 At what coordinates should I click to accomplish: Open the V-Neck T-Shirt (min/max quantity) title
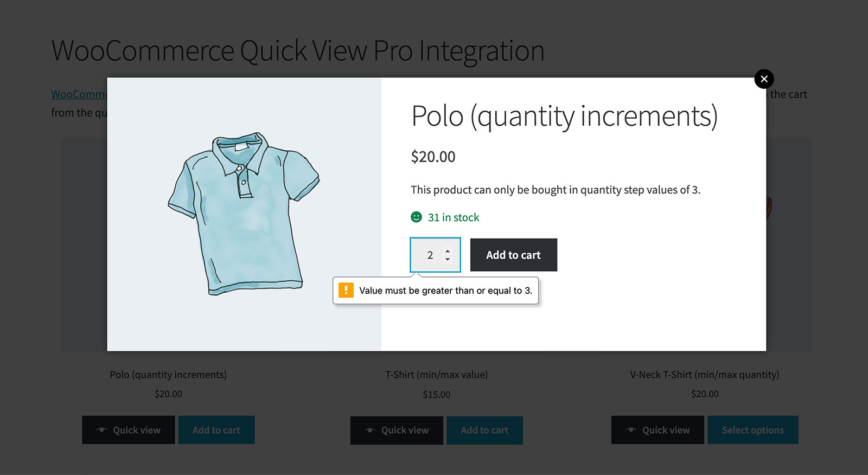pyautogui.click(x=704, y=375)
